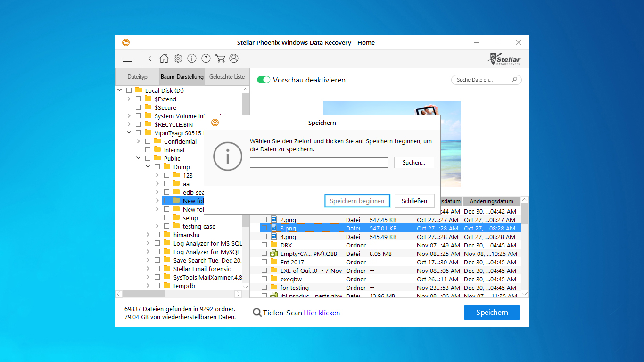This screenshot has height=362, width=644.
Task: Click the search magnifier in Suche Dateien
Action: click(x=514, y=80)
